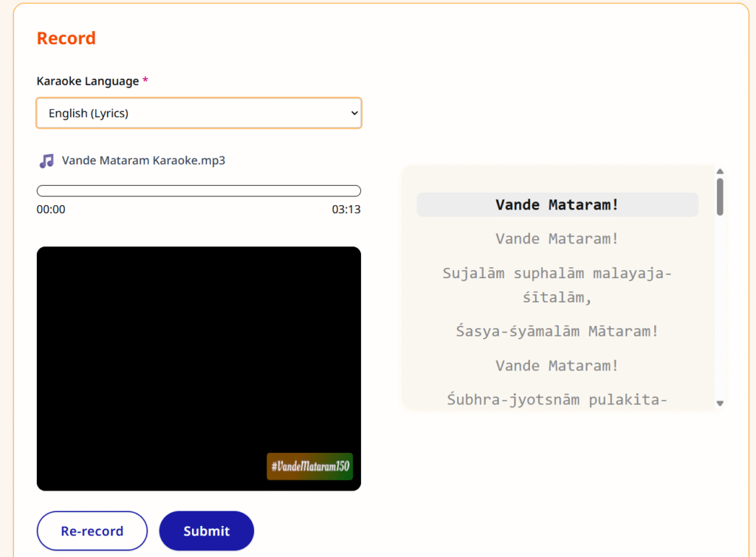Click the Śasya-śyāmalām Mātaram! lyric line
The image size is (756, 557).
click(x=557, y=331)
